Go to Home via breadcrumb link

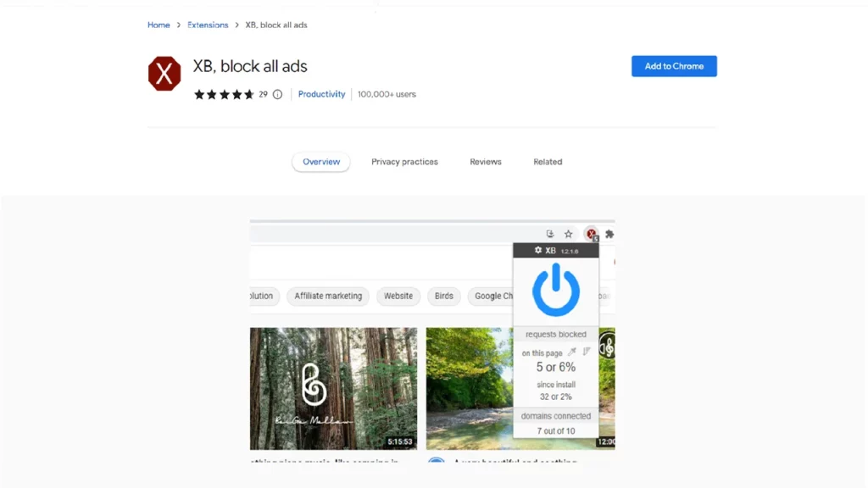pos(159,25)
